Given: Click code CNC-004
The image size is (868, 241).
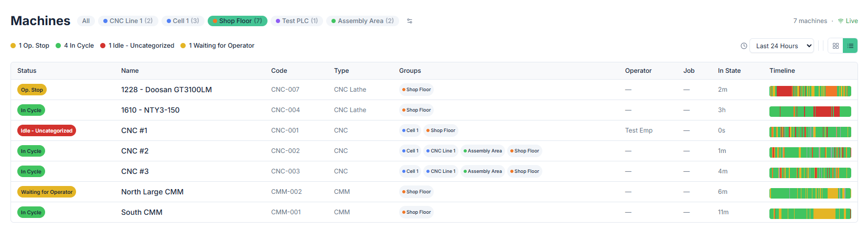Looking at the screenshot, I should pos(285,110).
